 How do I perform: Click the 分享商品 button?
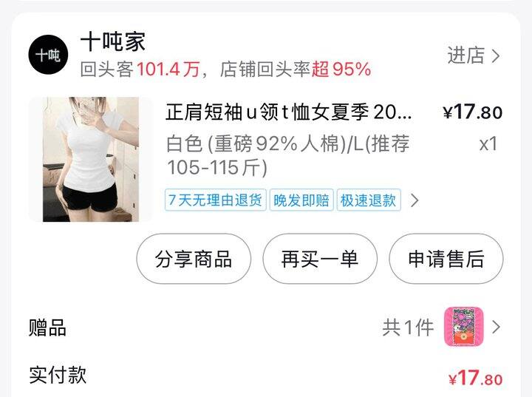click(194, 259)
